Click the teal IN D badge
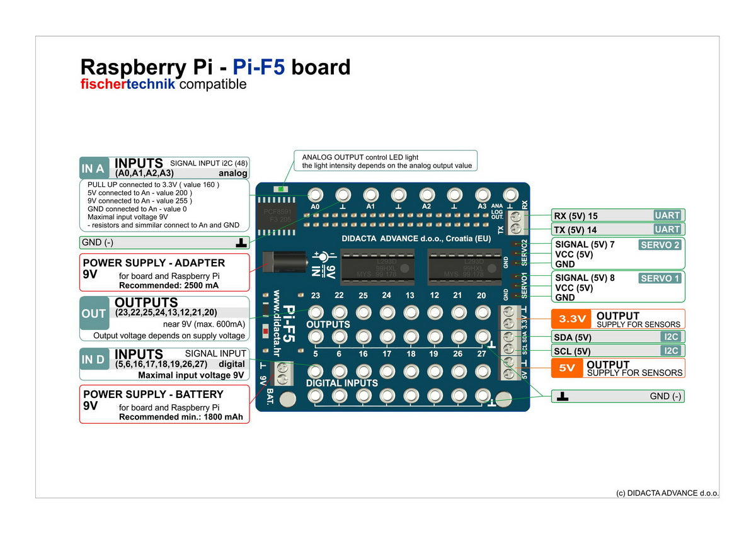Screen dimensions: 756x534 (x=93, y=360)
